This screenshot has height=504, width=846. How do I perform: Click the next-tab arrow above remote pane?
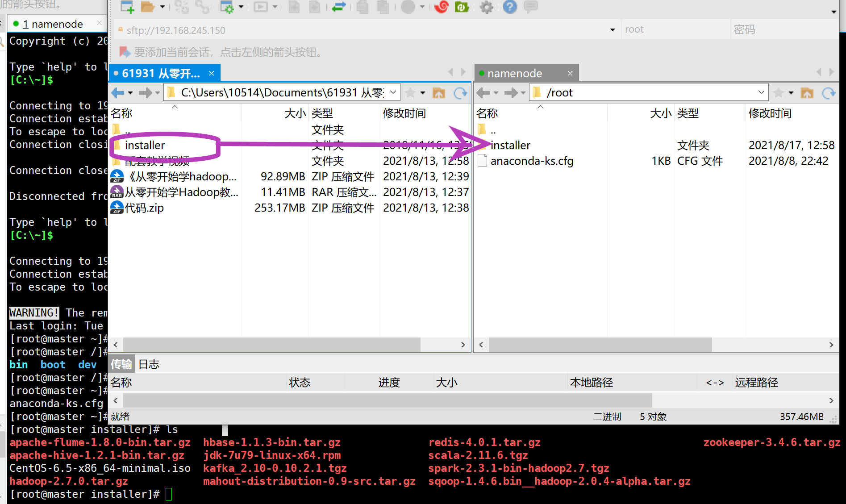tap(831, 72)
